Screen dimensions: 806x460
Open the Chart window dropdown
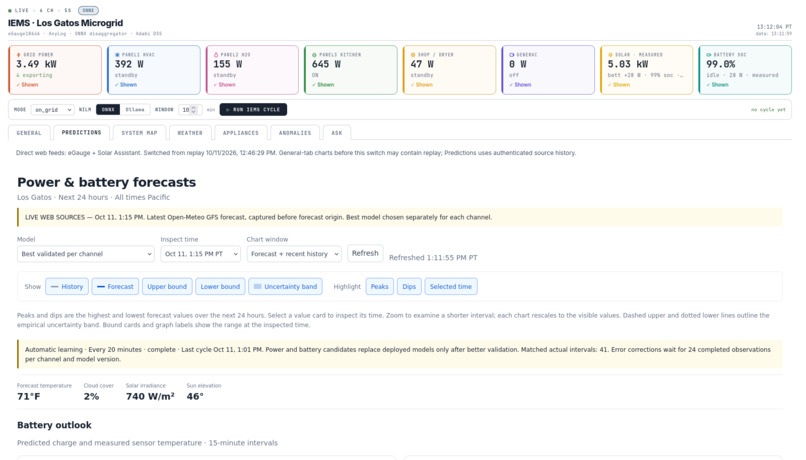click(294, 254)
